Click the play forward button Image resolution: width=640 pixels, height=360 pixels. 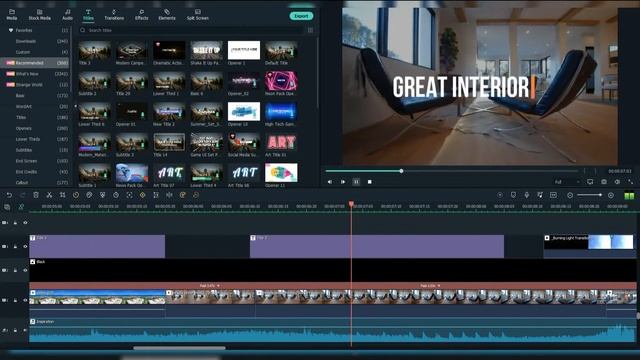click(343, 182)
